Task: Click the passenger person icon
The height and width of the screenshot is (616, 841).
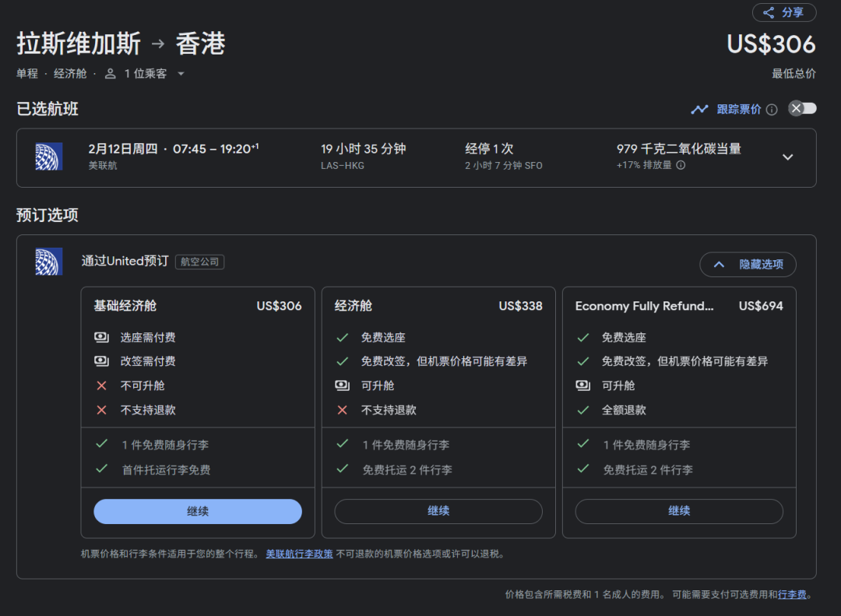Action: tap(111, 74)
